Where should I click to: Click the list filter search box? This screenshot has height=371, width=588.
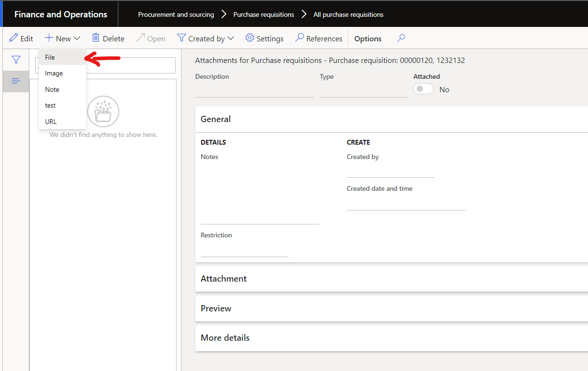point(105,65)
